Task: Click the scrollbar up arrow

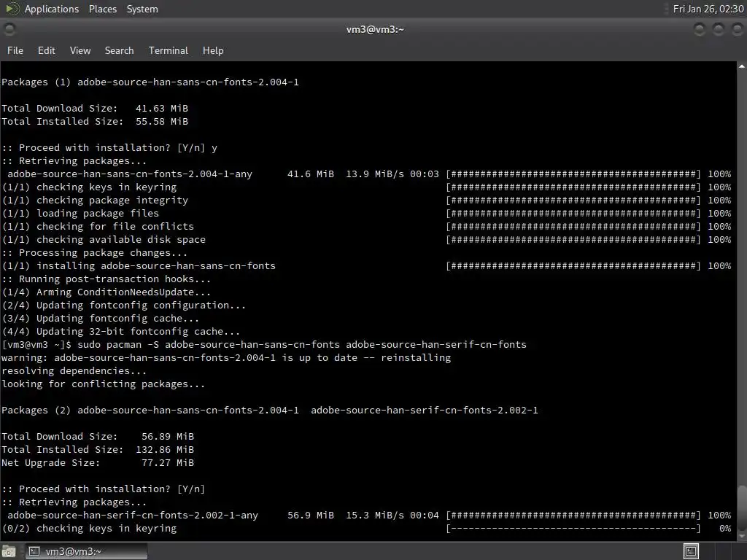Action: point(742,66)
